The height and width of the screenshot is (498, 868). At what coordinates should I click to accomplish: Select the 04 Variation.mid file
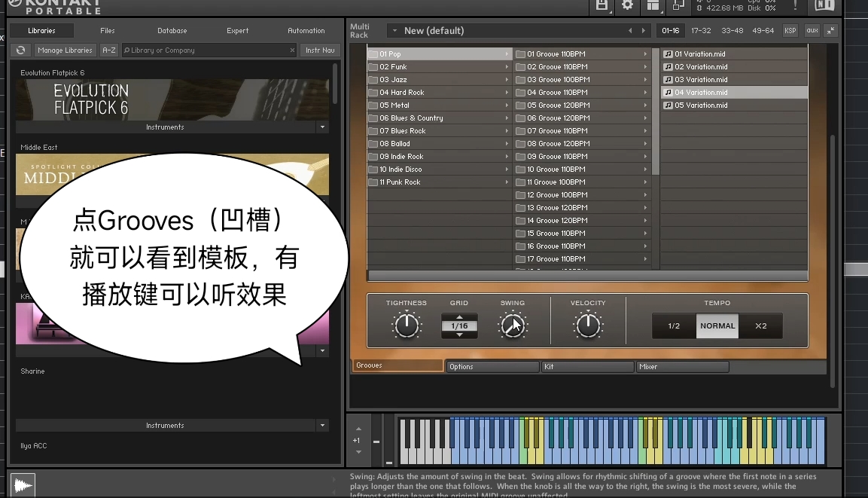point(734,92)
